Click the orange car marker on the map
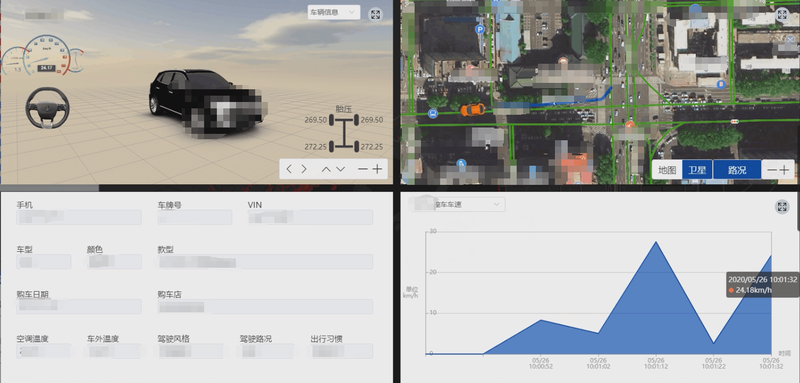800x383 pixels. point(473,110)
